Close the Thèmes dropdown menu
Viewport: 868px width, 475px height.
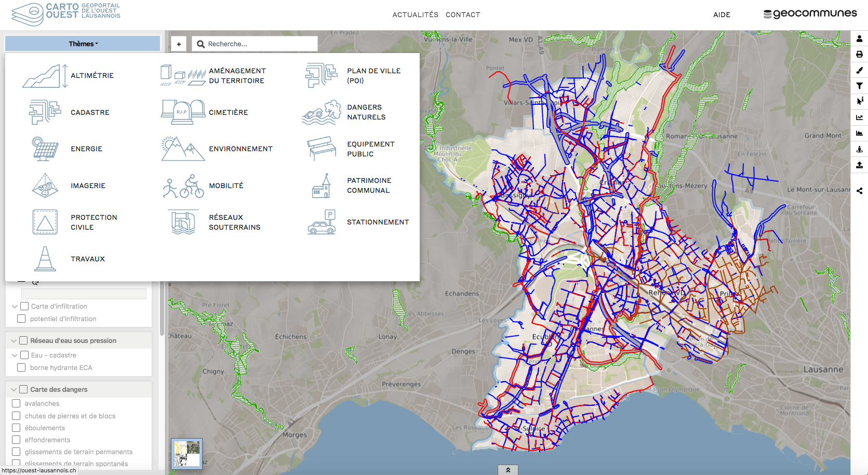coord(83,44)
